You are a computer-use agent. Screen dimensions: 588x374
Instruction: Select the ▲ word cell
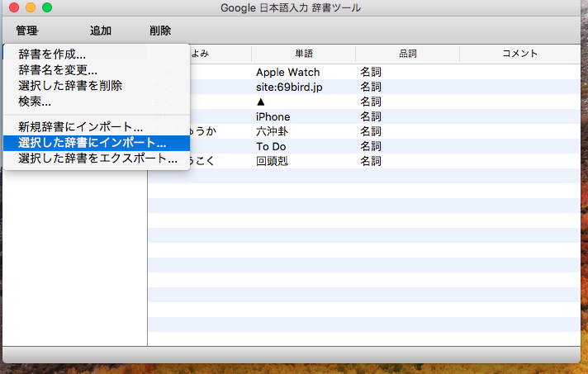[x=261, y=102]
